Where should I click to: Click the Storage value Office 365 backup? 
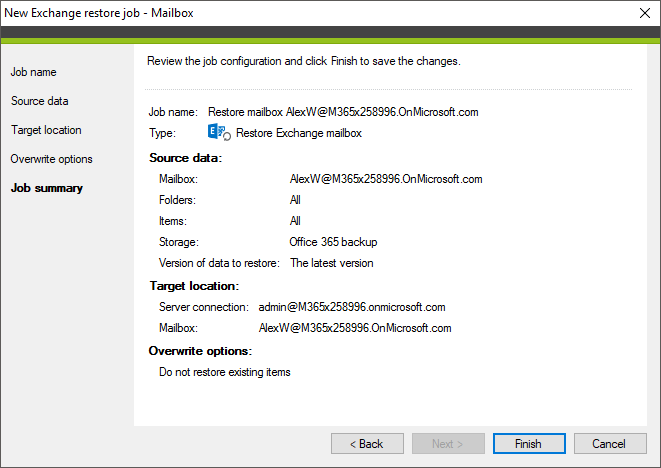point(333,242)
